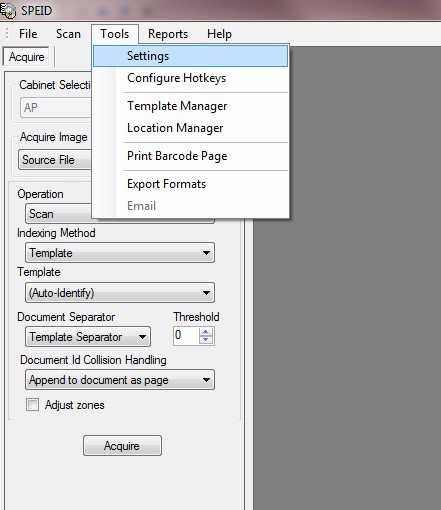Open the Template (Auto-Identify) dropdown
This screenshot has height=510, width=441.
point(120,293)
